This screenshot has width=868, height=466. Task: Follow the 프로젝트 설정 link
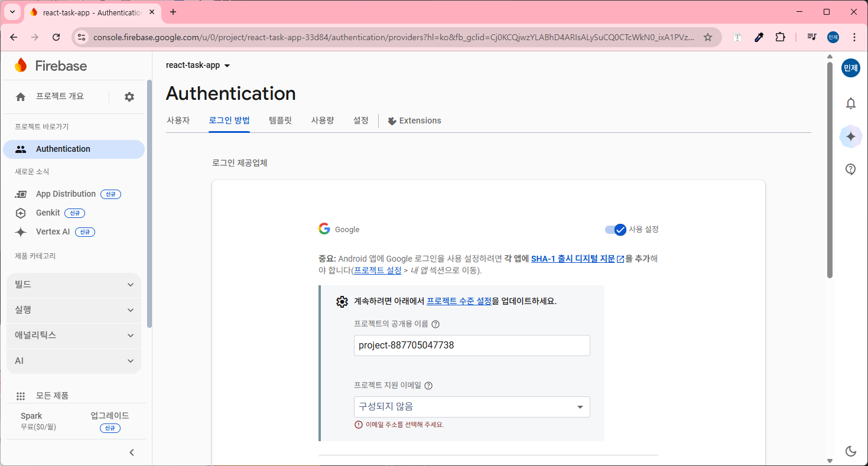click(378, 271)
